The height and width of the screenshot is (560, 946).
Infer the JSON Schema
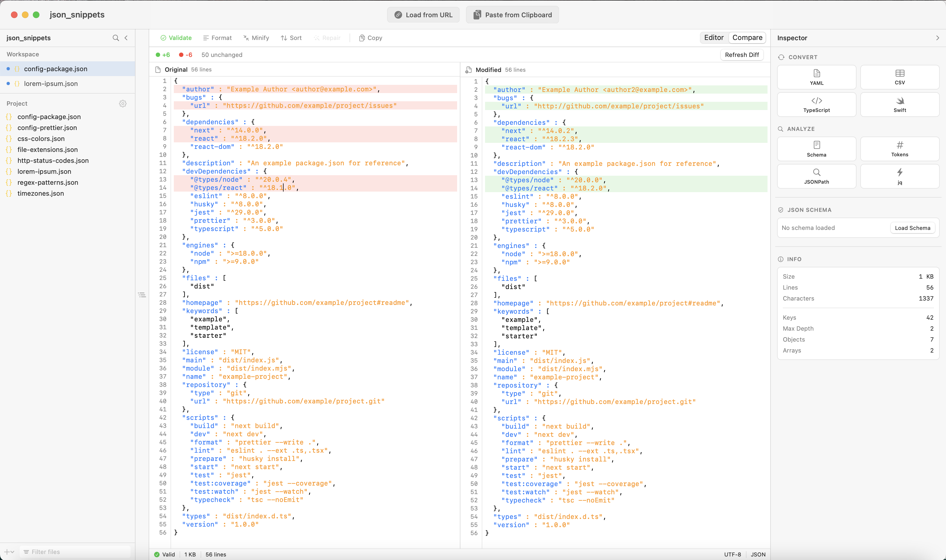pyautogui.click(x=816, y=148)
